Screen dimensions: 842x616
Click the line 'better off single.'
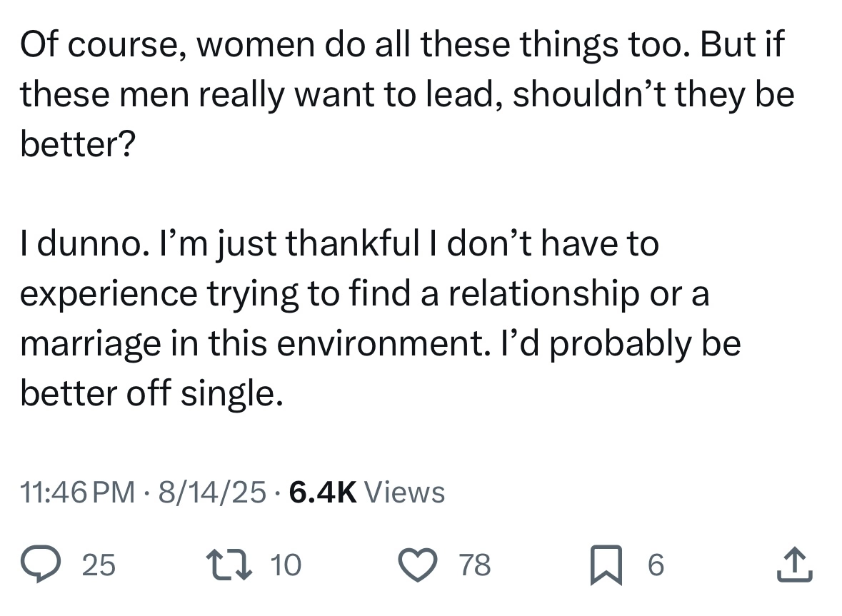[x=151, y=394]
